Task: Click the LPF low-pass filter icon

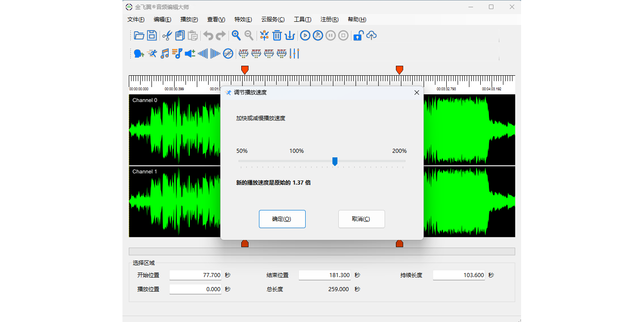Action: point(244,54)
